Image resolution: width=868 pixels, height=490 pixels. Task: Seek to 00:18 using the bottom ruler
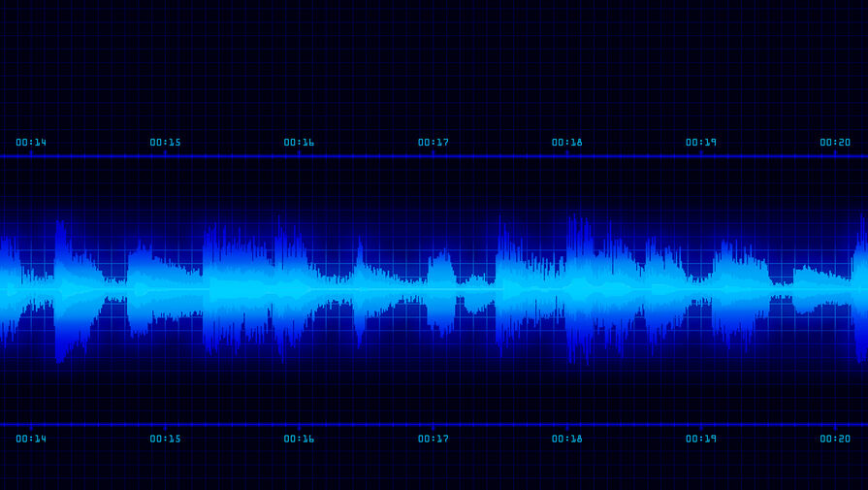click(x=567, y=439)
